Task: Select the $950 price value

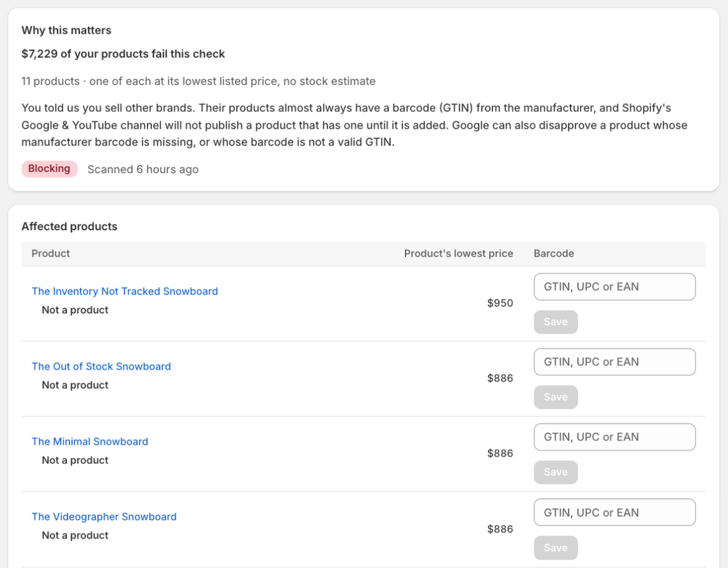Action: click(x=500, y=303)
